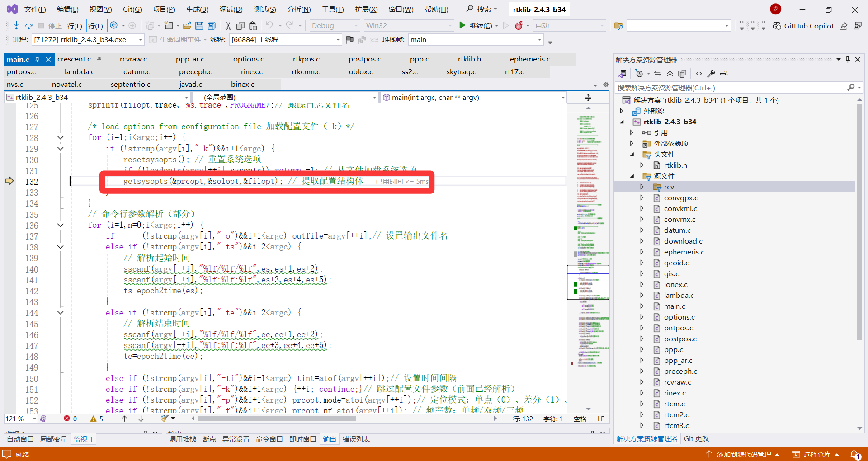Switch to the pntpos.c editor tab
868x461 pixels.
(x=21, y=71)
